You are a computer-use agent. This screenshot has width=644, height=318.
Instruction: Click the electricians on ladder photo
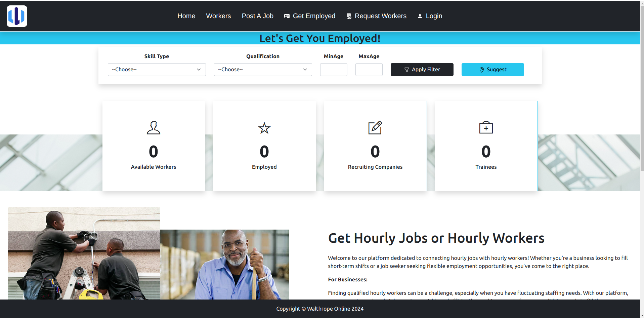click(84, 253)
